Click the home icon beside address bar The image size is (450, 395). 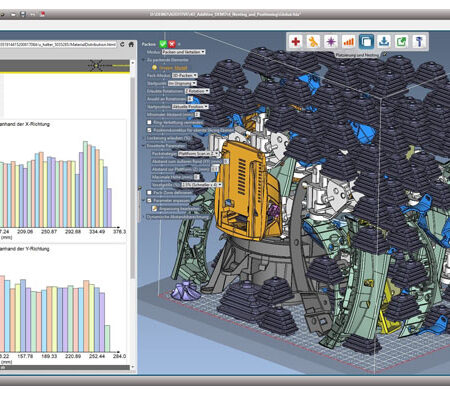click(131, 44)
